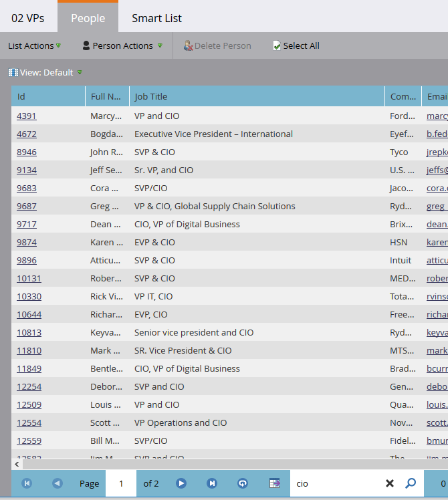Refresh the people list
The image size is (448, 500).
243,483
